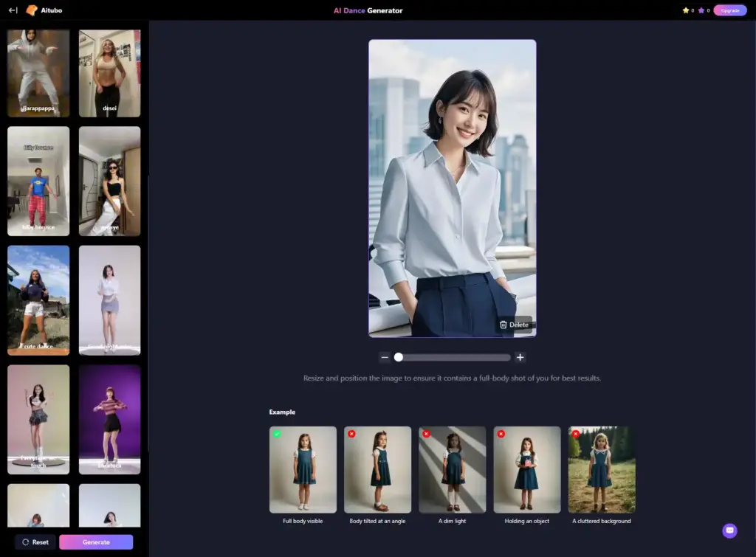The image size is (756, 557).
Task: Click the Holding an object caption
Action: (527, 521)
